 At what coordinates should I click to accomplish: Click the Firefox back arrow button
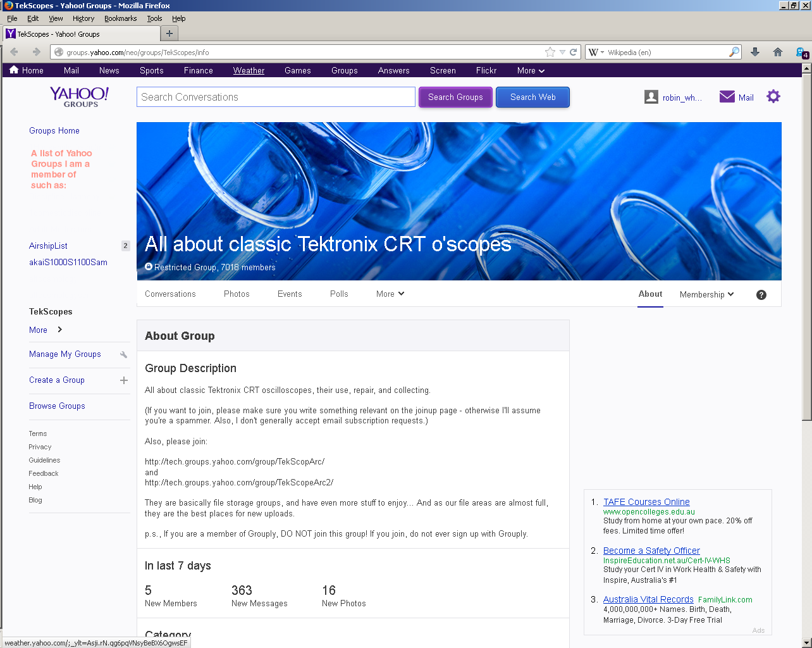click(14, 52)
